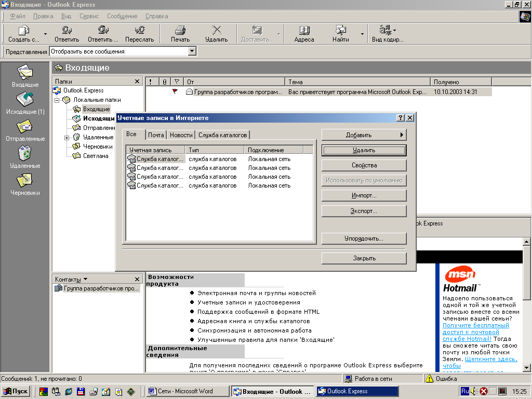This screenshot has height=399, width=532.
Task: Open the Пуск start button
Action: [16, 391]
